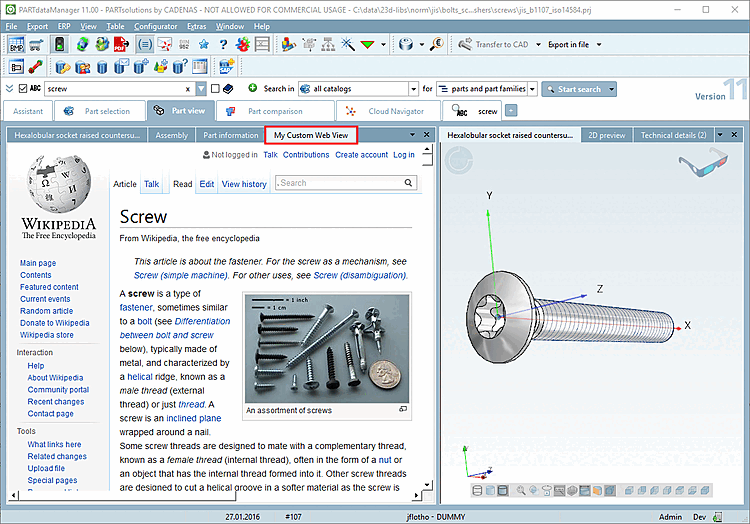Click the shopping cart icon in toolbar
This screenshot has width=750, height=524.
pos(36,45)
